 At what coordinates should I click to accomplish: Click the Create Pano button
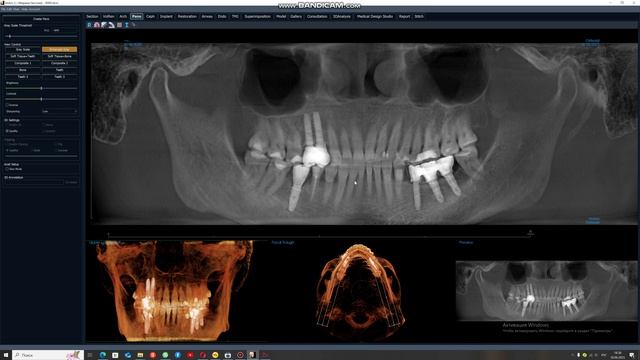[41, 19]
